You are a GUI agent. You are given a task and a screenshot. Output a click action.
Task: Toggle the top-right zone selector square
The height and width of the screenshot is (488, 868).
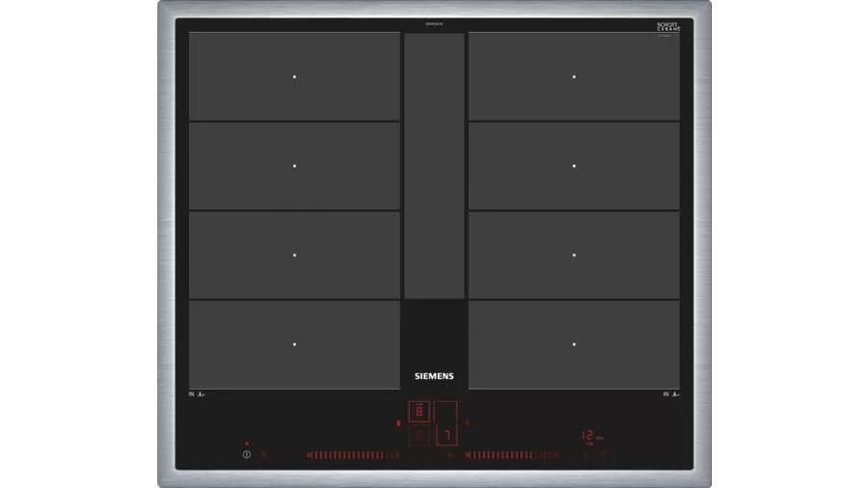pos(446,413)
